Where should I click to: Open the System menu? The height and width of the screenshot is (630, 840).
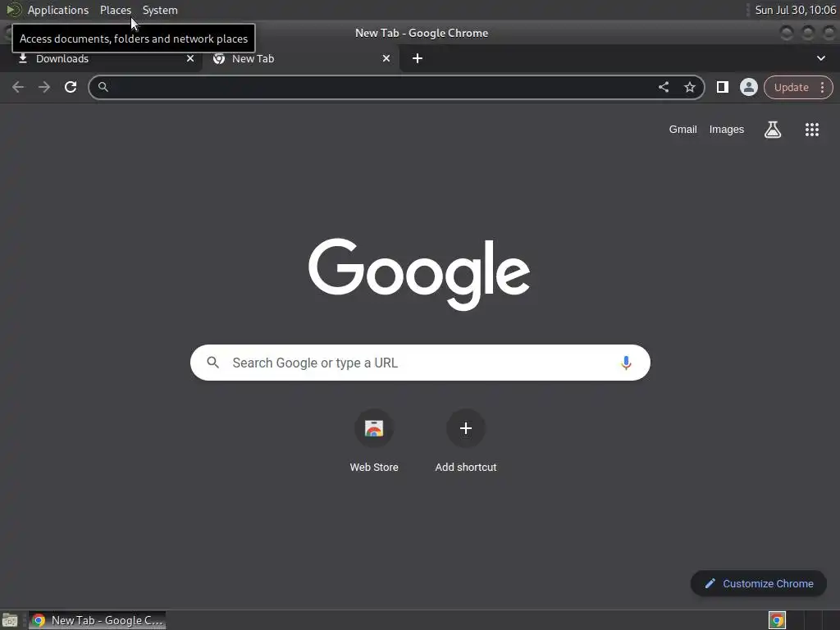point(160,10)
